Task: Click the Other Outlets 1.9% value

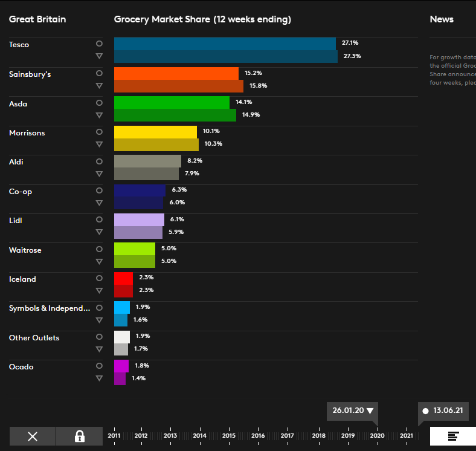Action: [143, 336]
